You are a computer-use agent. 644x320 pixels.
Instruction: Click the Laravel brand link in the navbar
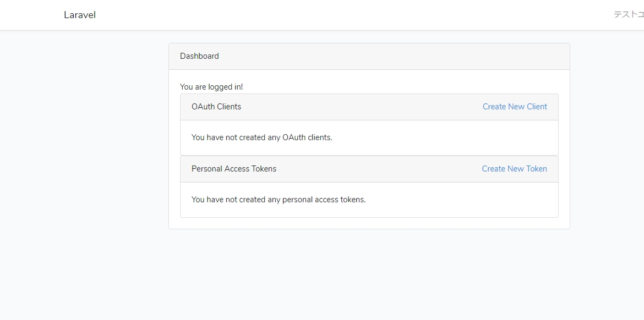click(80, 15)
